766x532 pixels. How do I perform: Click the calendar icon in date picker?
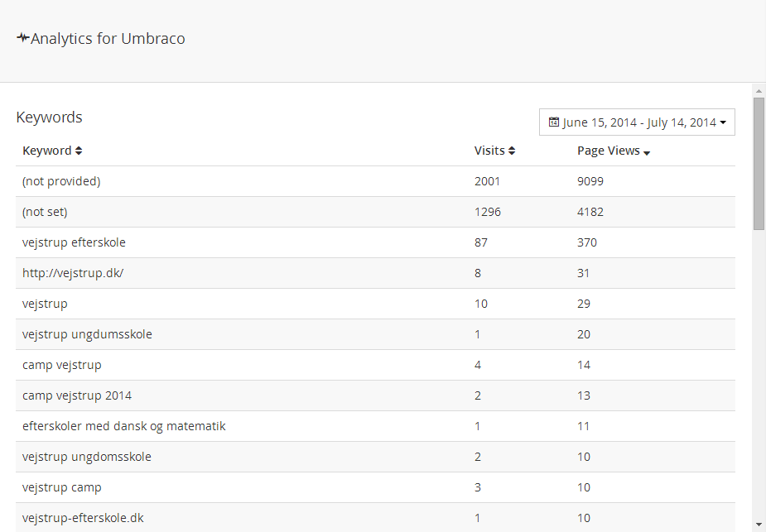coord(554,122)
